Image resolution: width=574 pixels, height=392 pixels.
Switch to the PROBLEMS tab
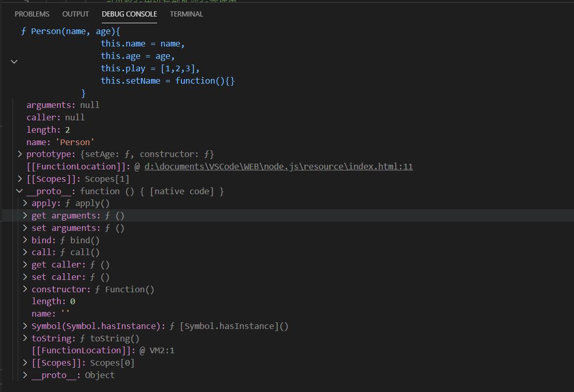[x=32, y=14]
